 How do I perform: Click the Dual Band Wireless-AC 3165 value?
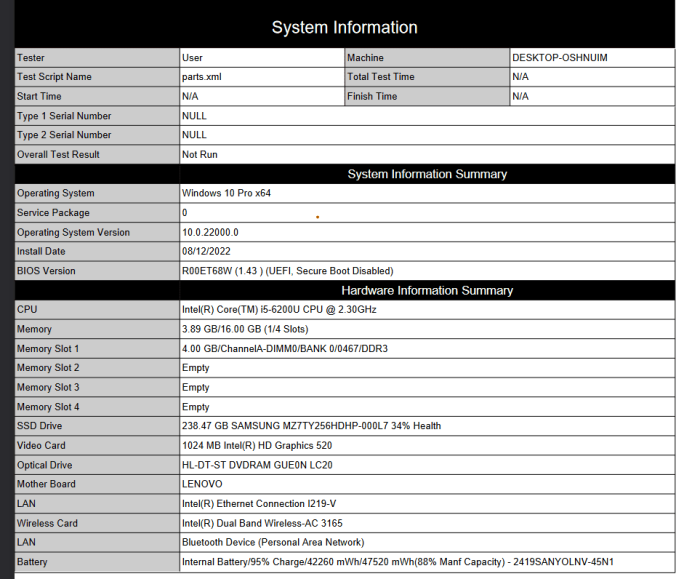pos(262,523)
